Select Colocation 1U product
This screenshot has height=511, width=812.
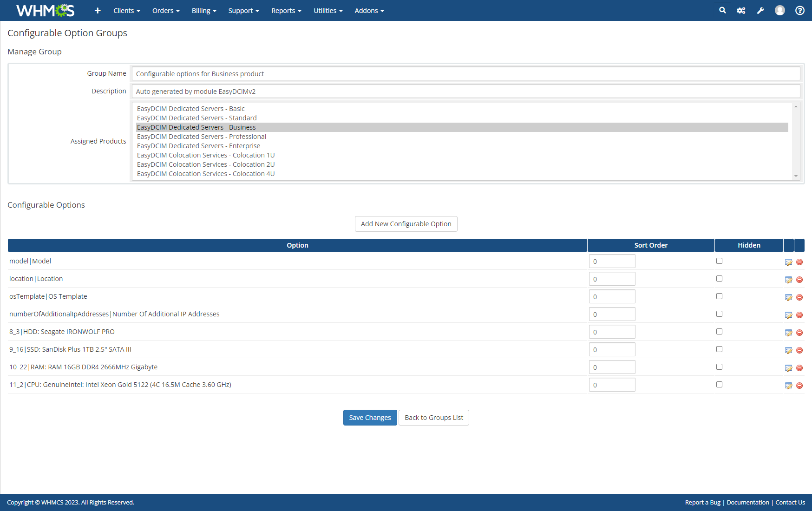[x=462, y=155]
